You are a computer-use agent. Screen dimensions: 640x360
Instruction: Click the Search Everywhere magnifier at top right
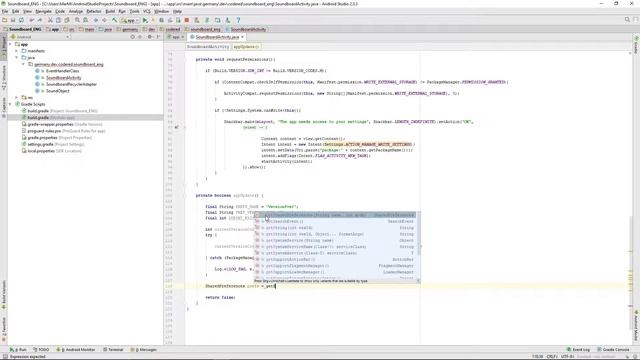tap(627, 20)
